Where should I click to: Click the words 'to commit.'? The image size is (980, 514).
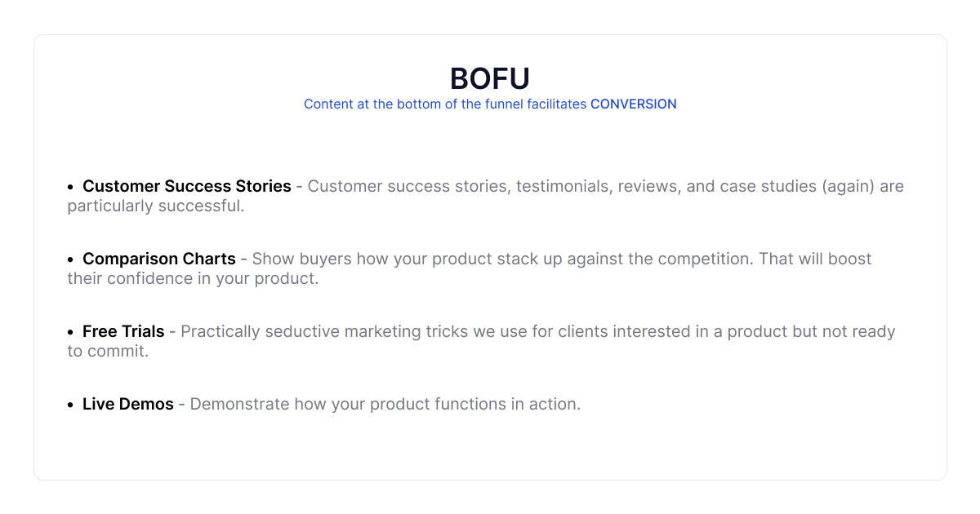pos(107,351)
